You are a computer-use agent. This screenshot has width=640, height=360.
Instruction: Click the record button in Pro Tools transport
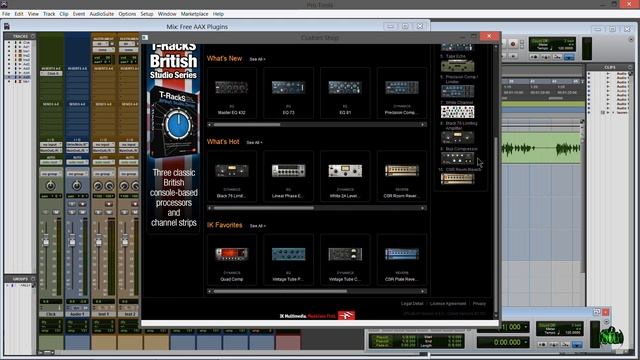tap(513, 44)
